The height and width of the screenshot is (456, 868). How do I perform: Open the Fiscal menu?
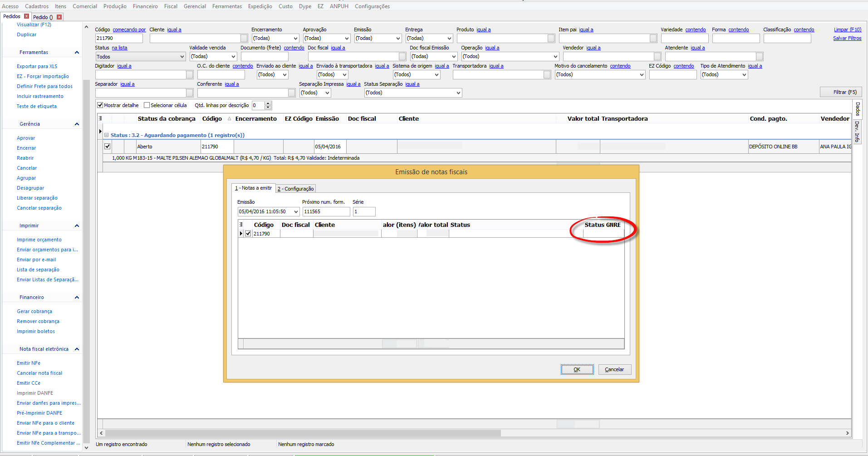click(x=171, y=6)
